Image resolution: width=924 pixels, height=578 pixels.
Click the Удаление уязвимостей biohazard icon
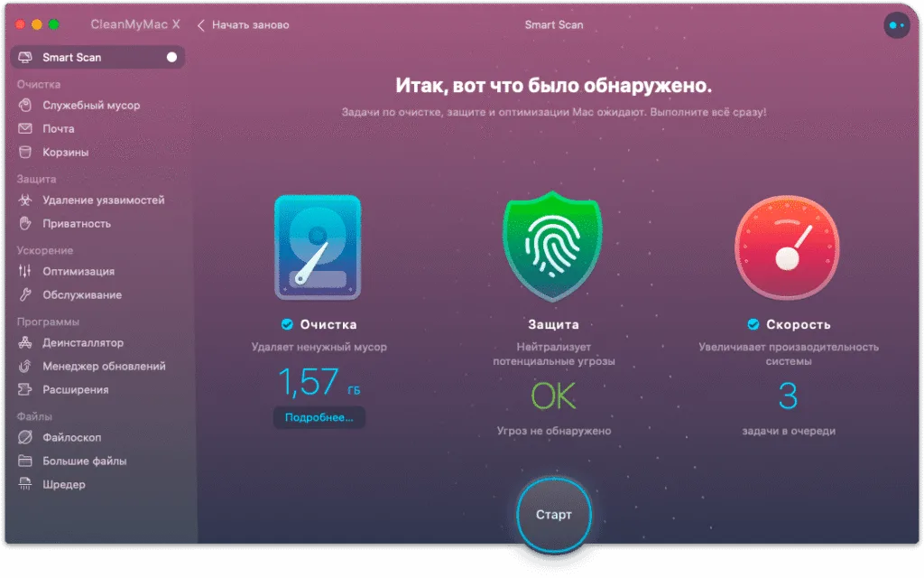24,200
